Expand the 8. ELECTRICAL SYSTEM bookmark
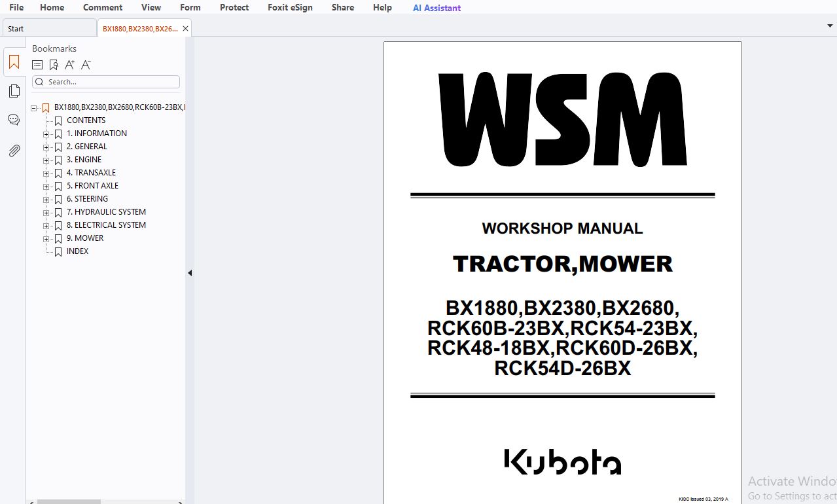Image resolution: width=837 pixels, height=504 pixels. point(46,226)
